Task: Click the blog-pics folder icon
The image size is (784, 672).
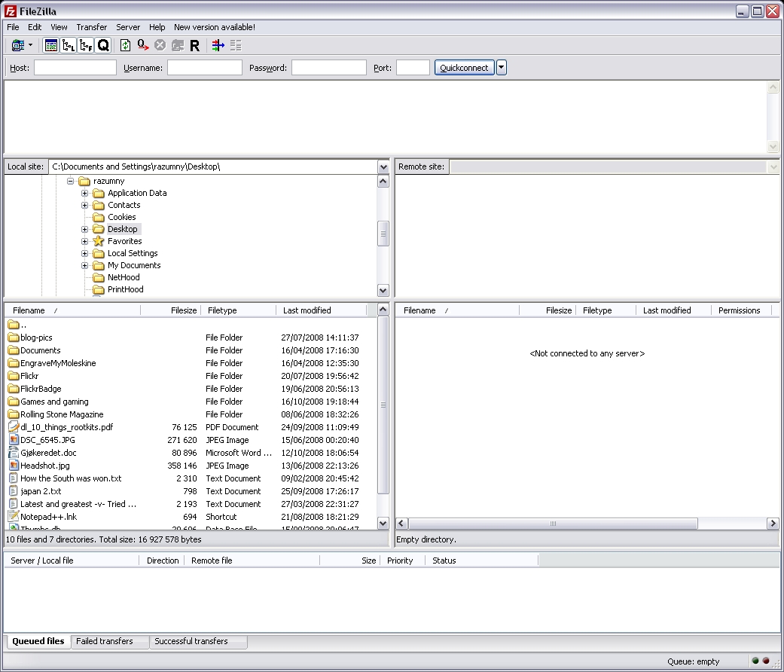Action: (14, 338)
